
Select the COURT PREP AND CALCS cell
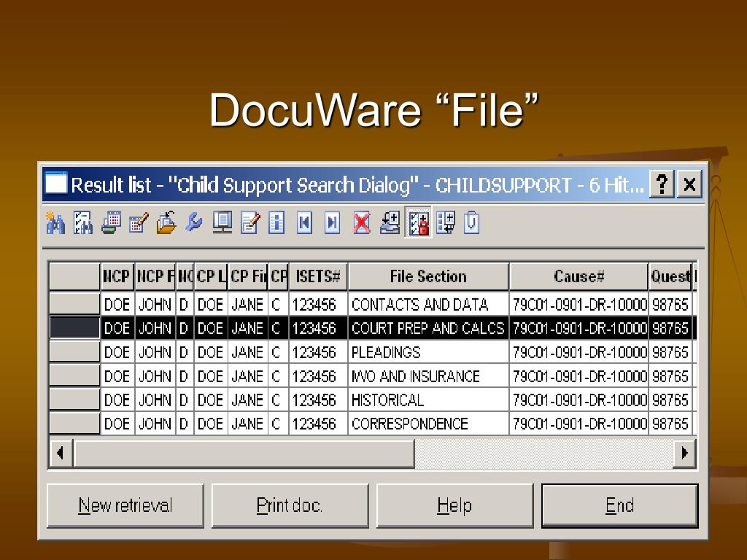[428, 328]
